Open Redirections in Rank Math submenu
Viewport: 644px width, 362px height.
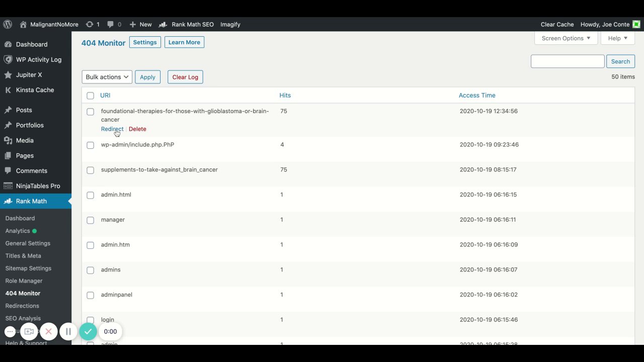click(x=22, y=306)
